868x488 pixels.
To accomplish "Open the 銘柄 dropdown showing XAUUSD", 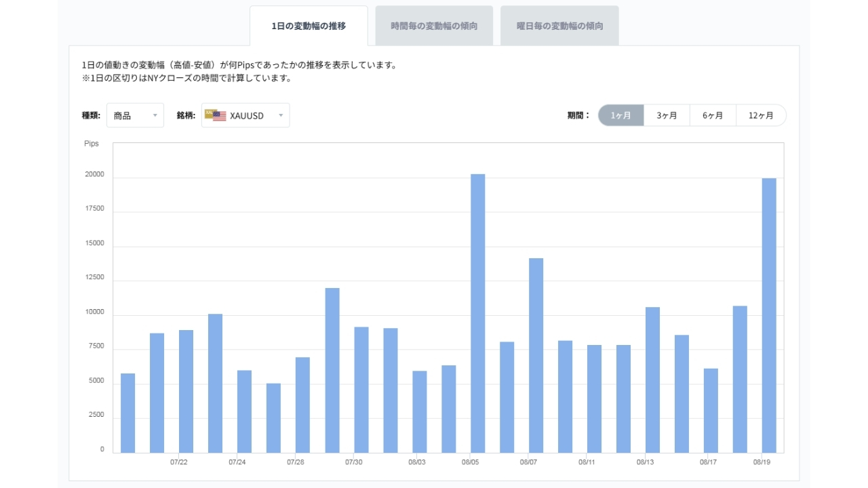I will 245,115.
